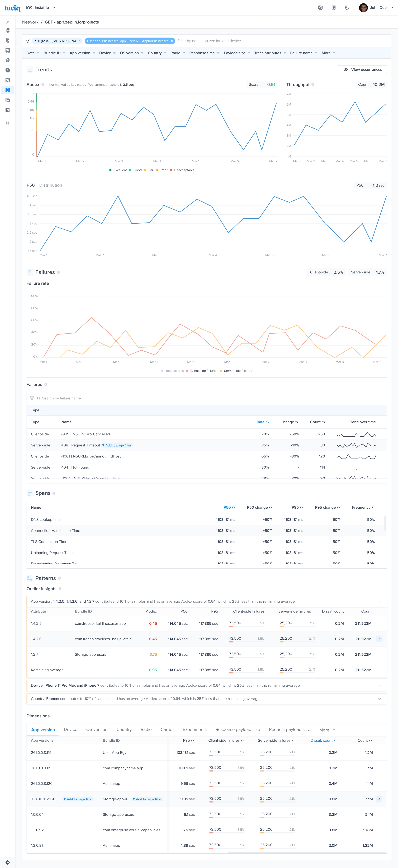Toggle Total failures legend item

click(173, 371)
